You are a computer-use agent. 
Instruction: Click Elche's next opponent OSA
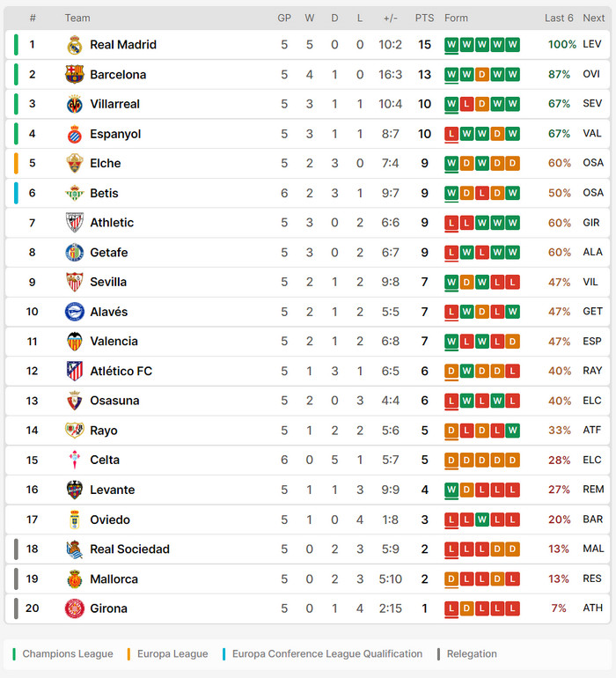pos(592,163)
